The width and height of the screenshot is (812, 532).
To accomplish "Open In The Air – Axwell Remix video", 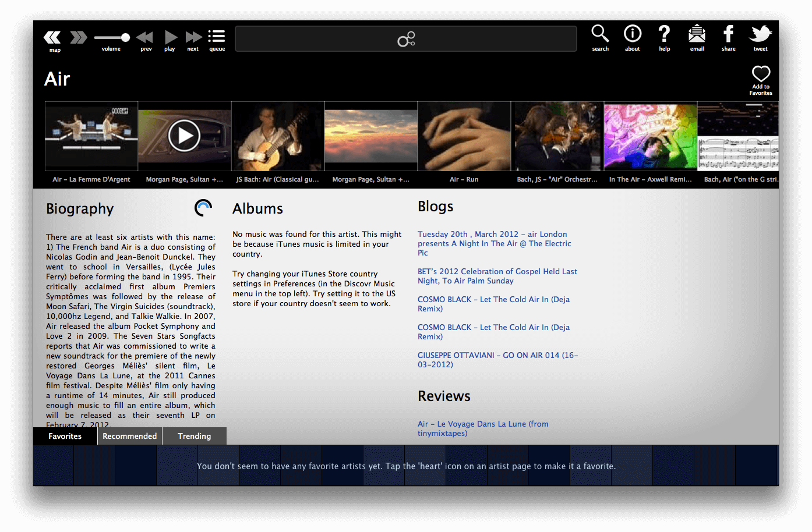I will (x=651, y=137).
